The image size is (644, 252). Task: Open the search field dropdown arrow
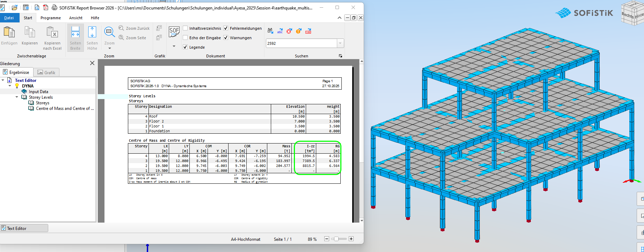click(340, 43)
